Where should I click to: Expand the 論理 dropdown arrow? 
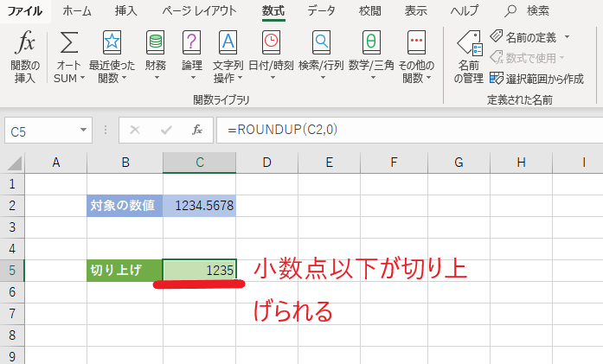pos(193,78)
